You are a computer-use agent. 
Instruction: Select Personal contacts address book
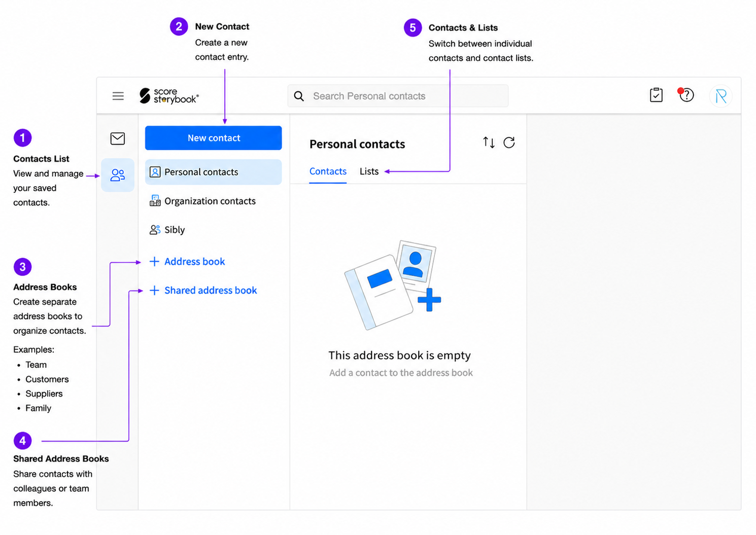[x=213, y=172]
